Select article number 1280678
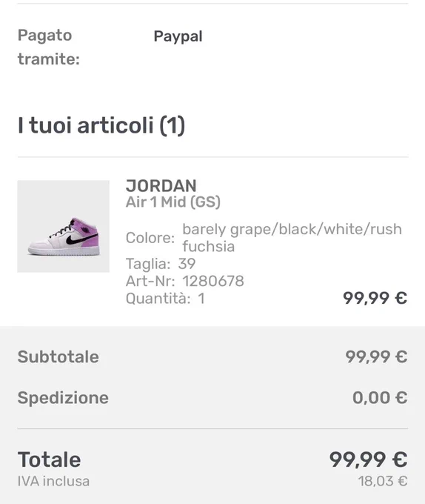 (213, 281)
